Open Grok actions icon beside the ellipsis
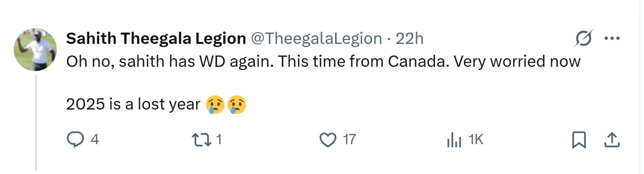 point(583,39)
